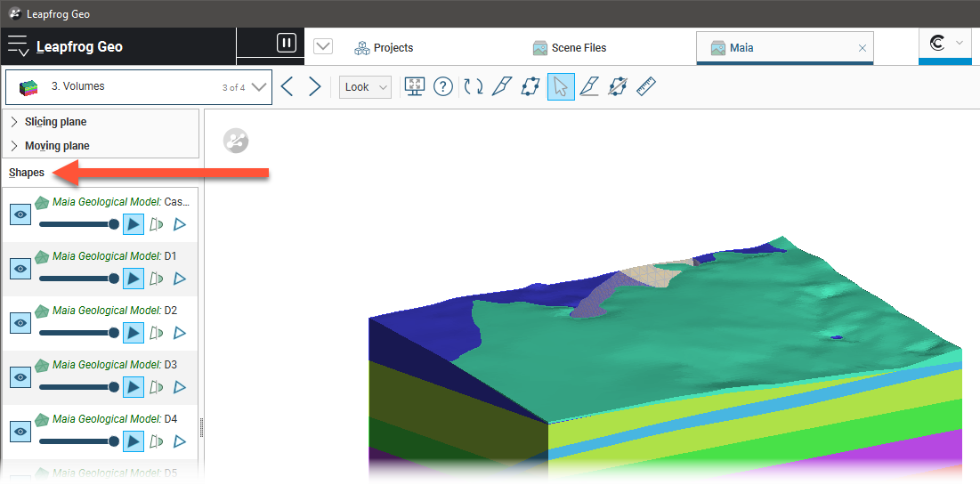Go to the previous saved scene

287,86
